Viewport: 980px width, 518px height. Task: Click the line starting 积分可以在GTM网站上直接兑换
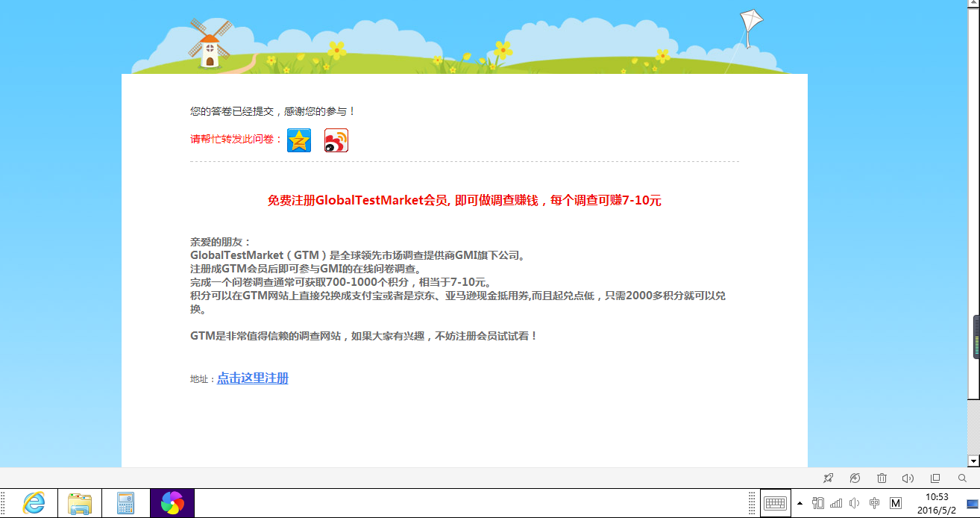point(458,302)
